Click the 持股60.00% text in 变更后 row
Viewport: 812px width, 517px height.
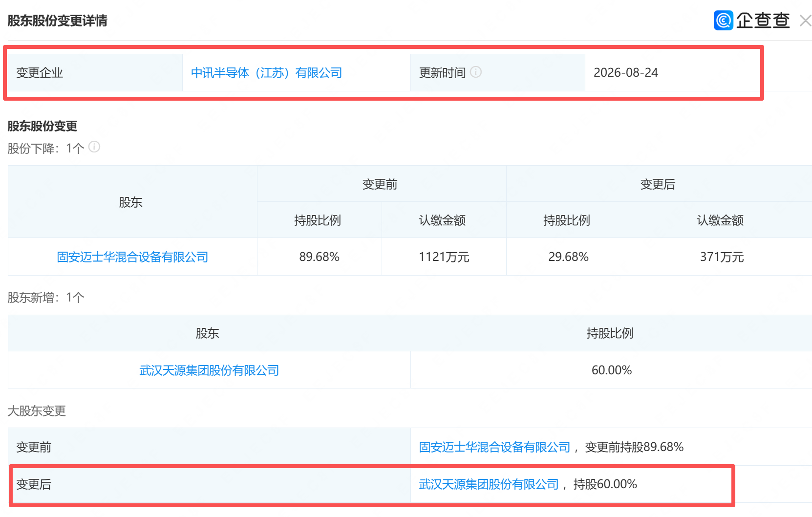click(x=605, y=484)
